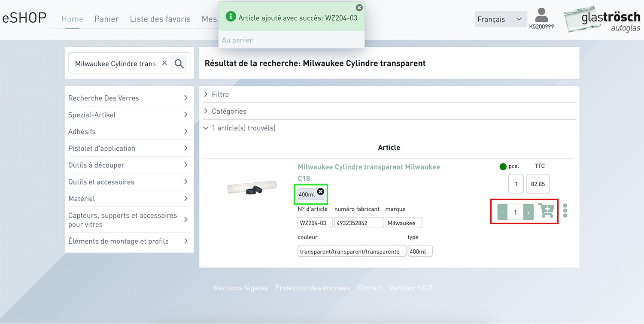Screen dimensions: 644x324
Task: Click the price 82.85 value
Action: [x=538, y=184]
